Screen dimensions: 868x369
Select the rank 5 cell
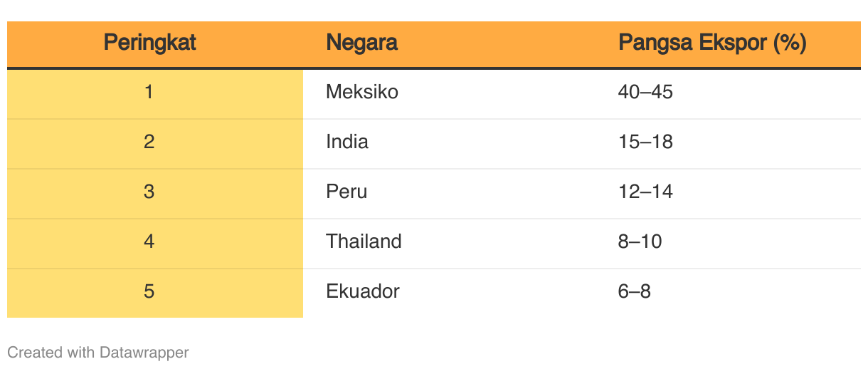click(x=155, y=293)
